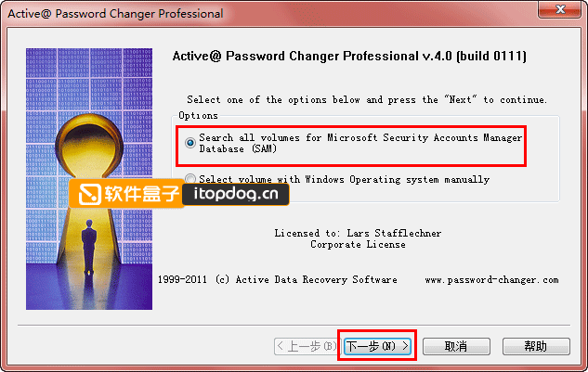This screenshot has width=588, height=372.
Task: Click the Licensed to Lars Stafflechner text
Action: point(358,233)
